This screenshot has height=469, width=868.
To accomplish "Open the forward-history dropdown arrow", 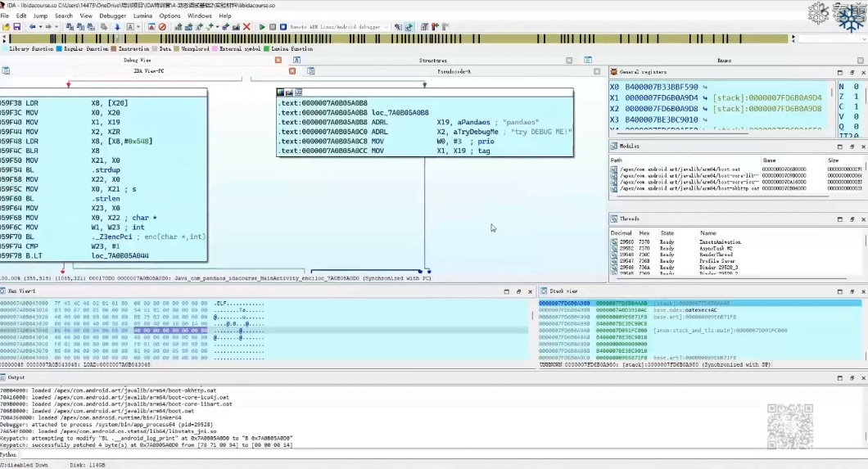I will tap(56, 26).
